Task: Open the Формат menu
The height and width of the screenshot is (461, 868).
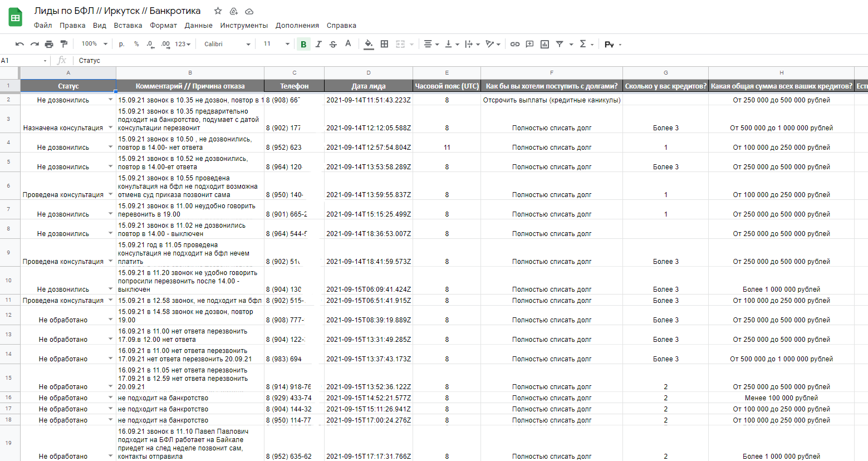Action: coord(163,26)
